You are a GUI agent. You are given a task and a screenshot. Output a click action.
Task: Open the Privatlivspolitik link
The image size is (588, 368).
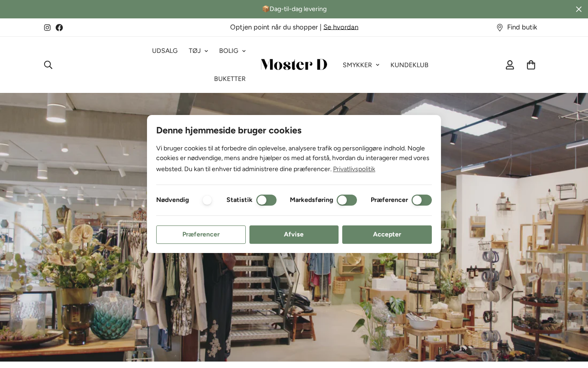click(354, 169)
